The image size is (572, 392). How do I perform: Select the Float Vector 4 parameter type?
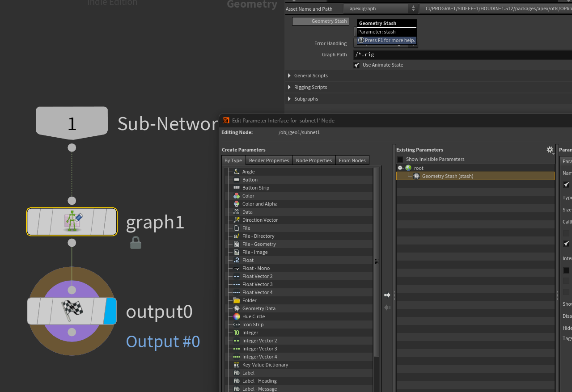click(x=257, y=292)
